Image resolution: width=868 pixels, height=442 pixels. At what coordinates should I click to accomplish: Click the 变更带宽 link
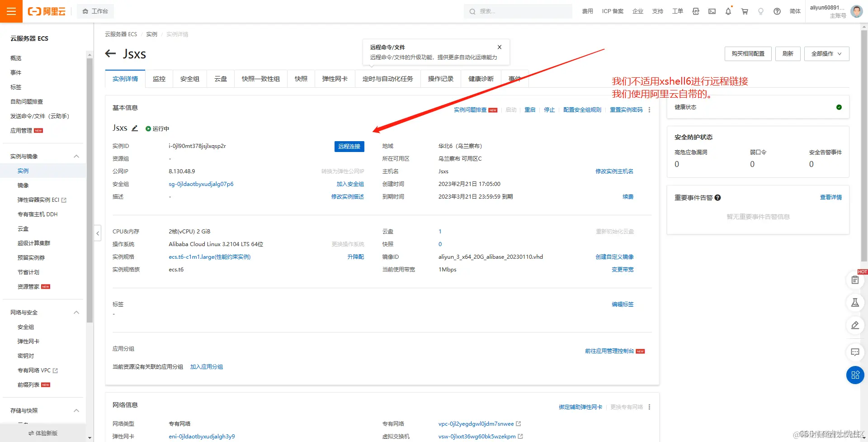623,270
